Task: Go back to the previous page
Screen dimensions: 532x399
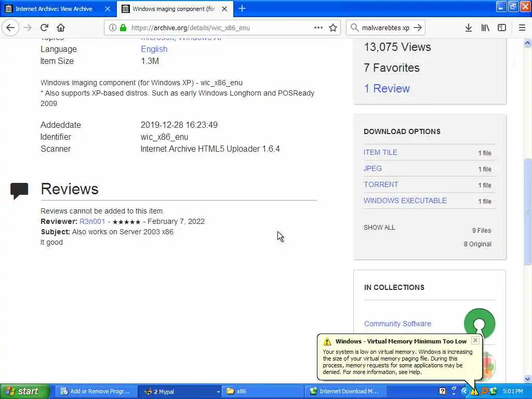Action: (10, 28)
